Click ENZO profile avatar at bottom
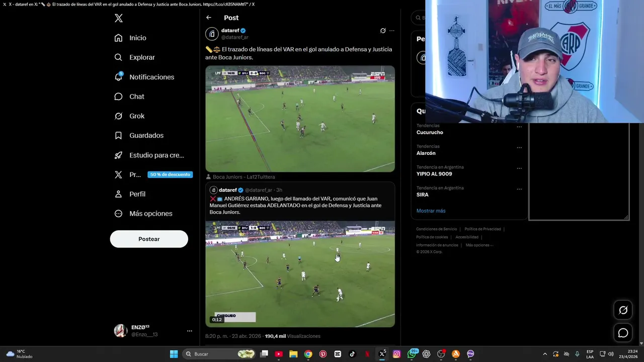Screen dimensions: 644x362 [120, 331]
